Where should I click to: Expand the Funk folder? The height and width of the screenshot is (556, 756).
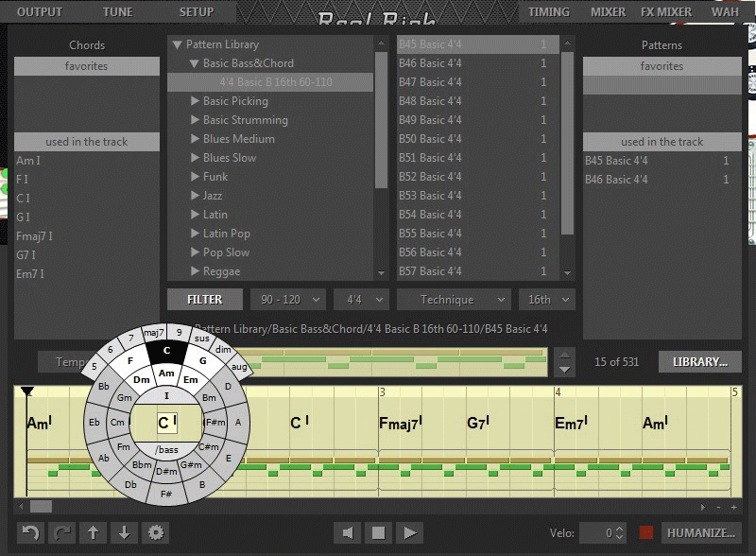pos(195,176)
